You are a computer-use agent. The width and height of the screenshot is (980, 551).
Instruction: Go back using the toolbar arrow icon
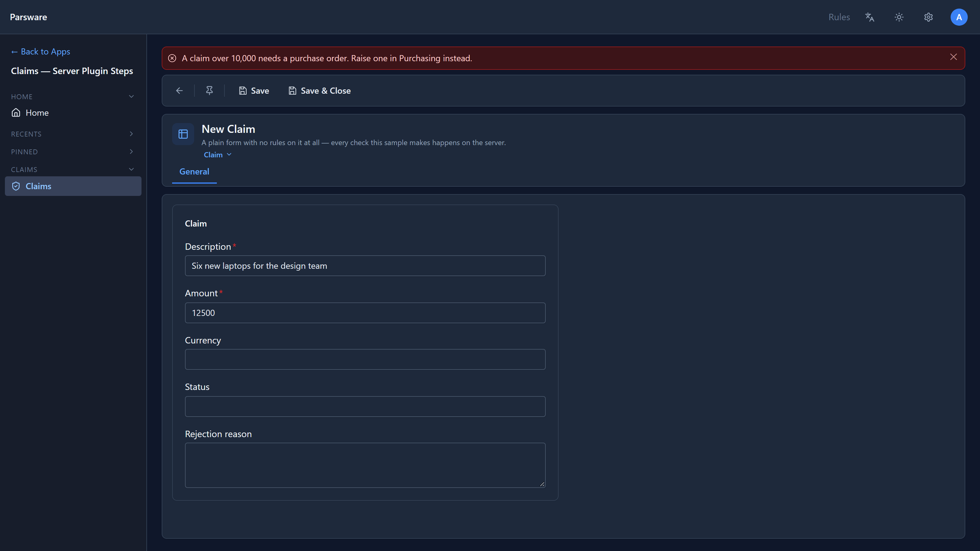pos(179,91)
